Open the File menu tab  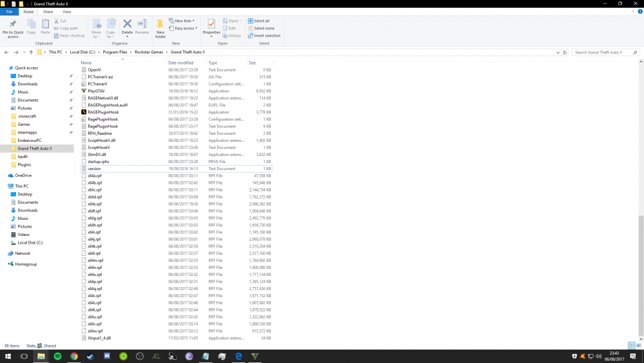[x=9, y=12]
